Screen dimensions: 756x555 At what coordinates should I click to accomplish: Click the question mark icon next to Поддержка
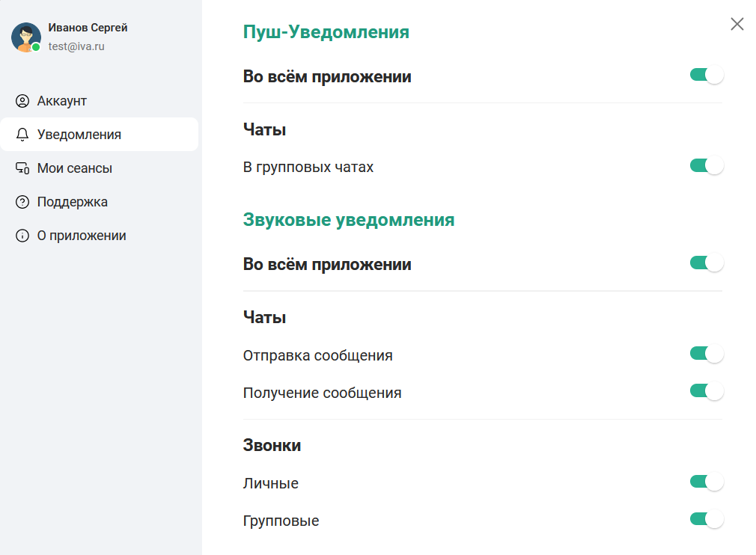23,201
